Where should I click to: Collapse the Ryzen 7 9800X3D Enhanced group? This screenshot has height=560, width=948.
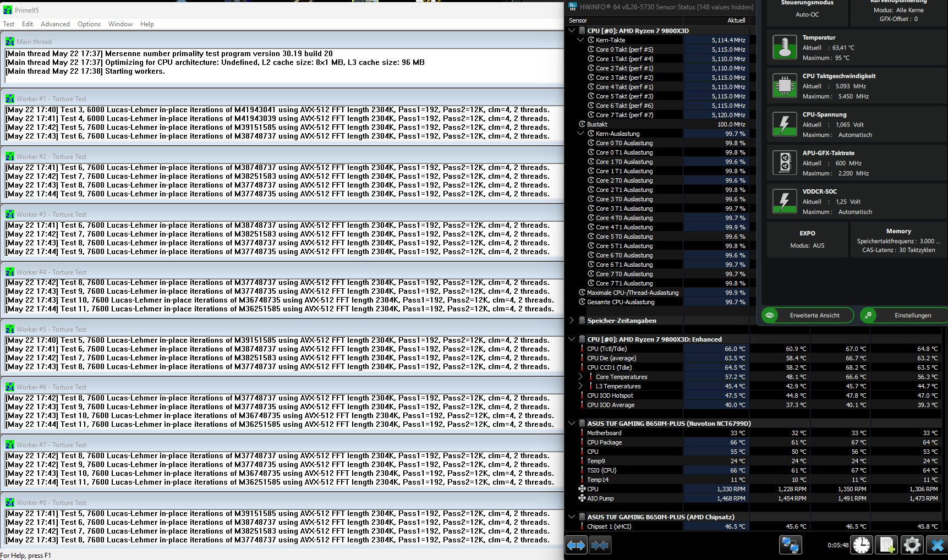click(572, 339)
